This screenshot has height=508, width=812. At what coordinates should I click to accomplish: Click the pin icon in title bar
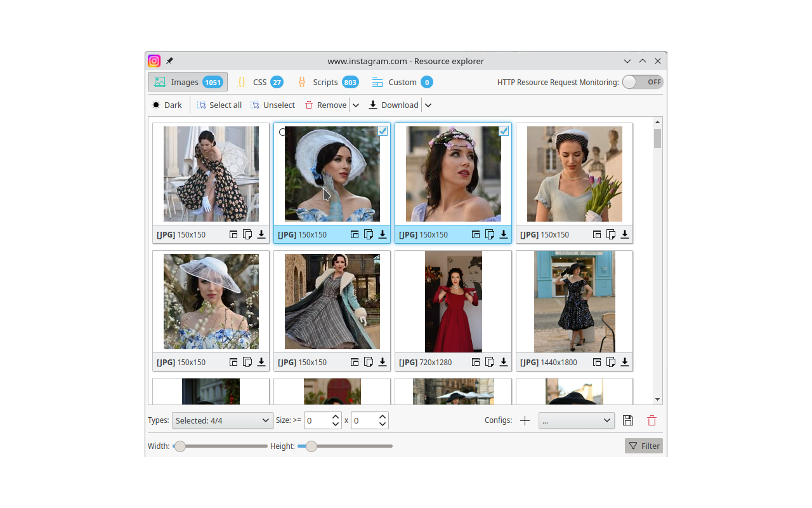tap(169, 61)
